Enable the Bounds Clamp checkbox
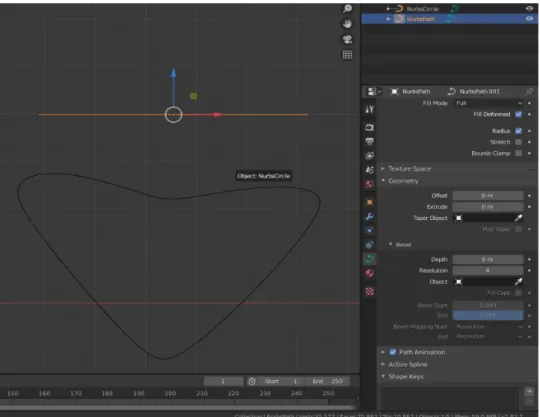 point(519,153)
